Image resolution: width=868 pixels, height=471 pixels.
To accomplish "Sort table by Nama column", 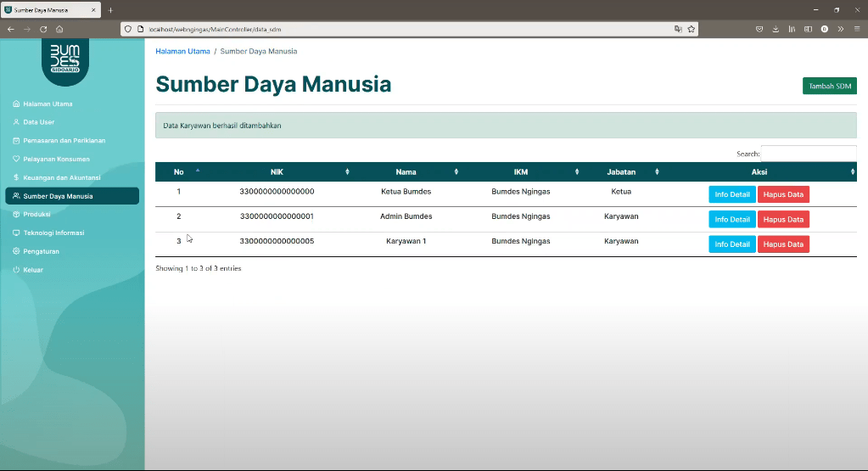I will click(406, 172).
